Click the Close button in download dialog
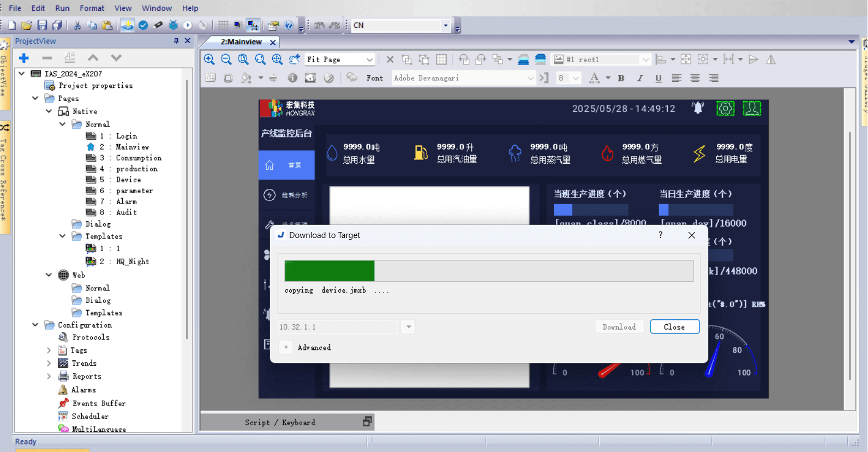This screenshot has height=452, width=868. click(x=674, y=327)
